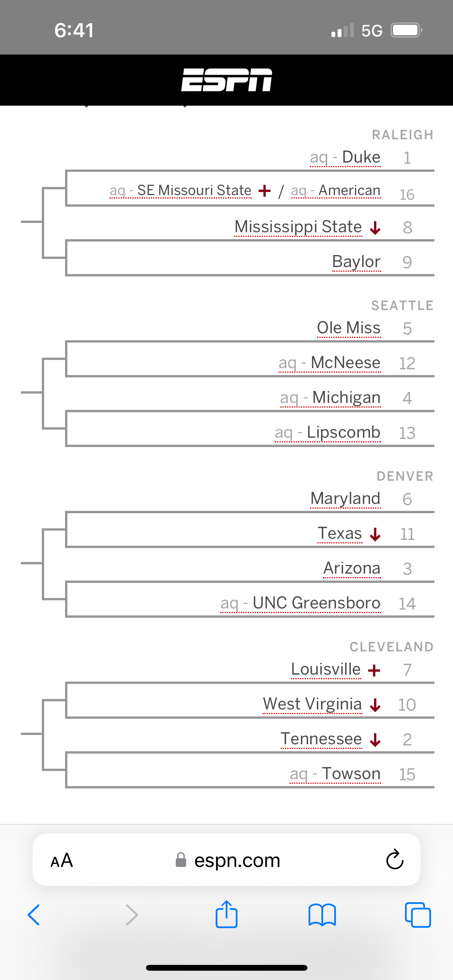Open the Duke team link
The width and height of the screenshot is (453, 980).
(x=361, y=158)
